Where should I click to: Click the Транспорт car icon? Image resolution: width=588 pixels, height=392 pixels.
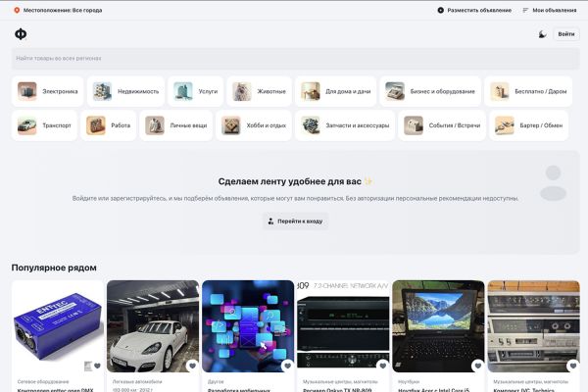27,125
